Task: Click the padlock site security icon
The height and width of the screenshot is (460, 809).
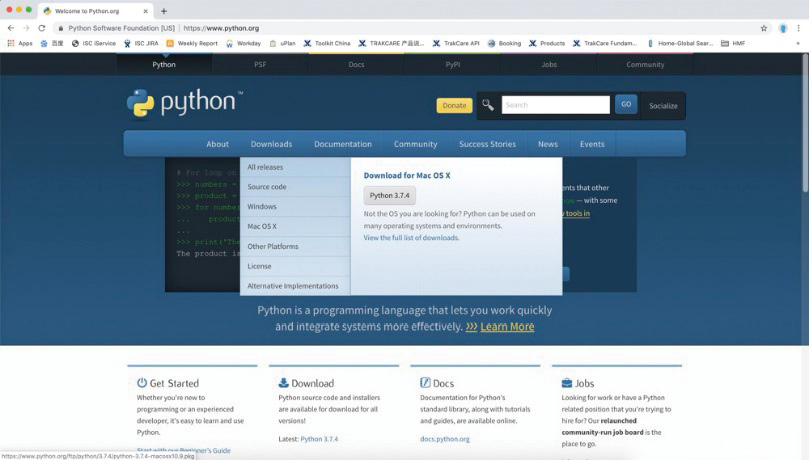Action: coord(60,28)
